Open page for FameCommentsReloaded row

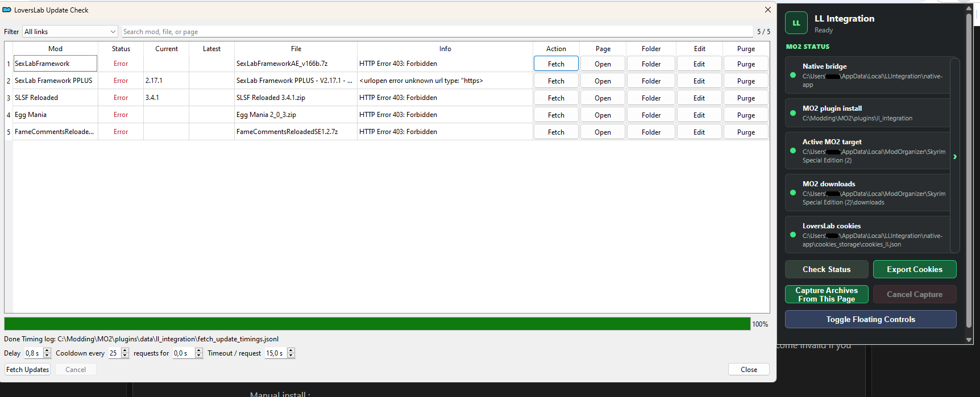coord(603,132)
